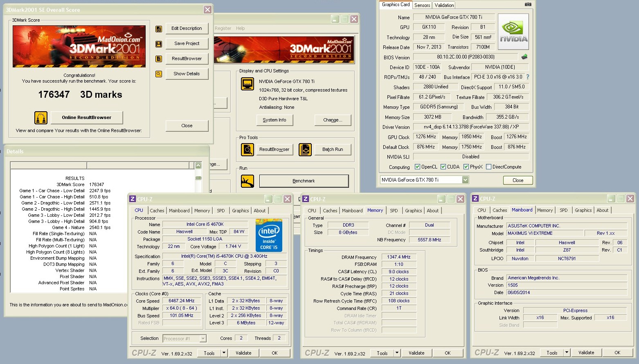The image size is (639, 364).
Task: Click the CPU-Z Z icon in first window title
Action: click(x=133, y=199)
